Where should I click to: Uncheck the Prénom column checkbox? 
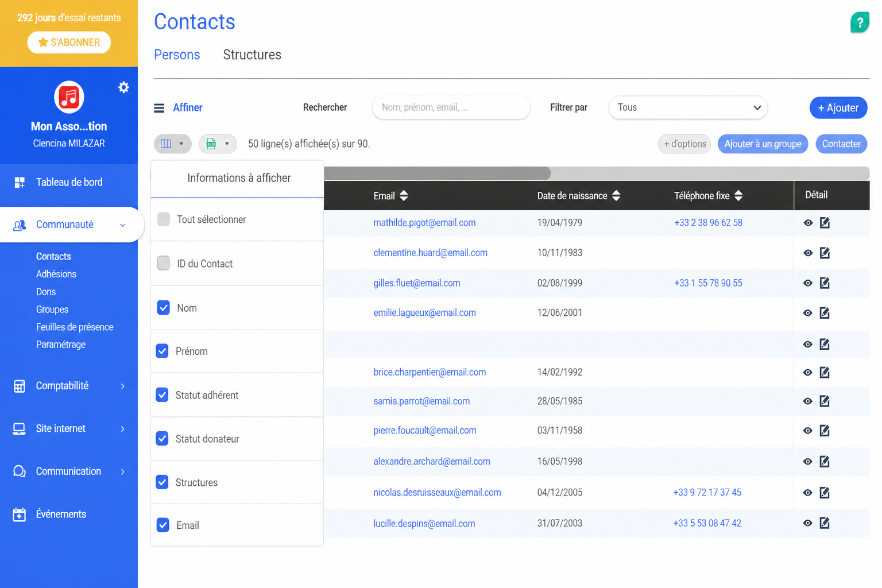click(x=163, y=351)
